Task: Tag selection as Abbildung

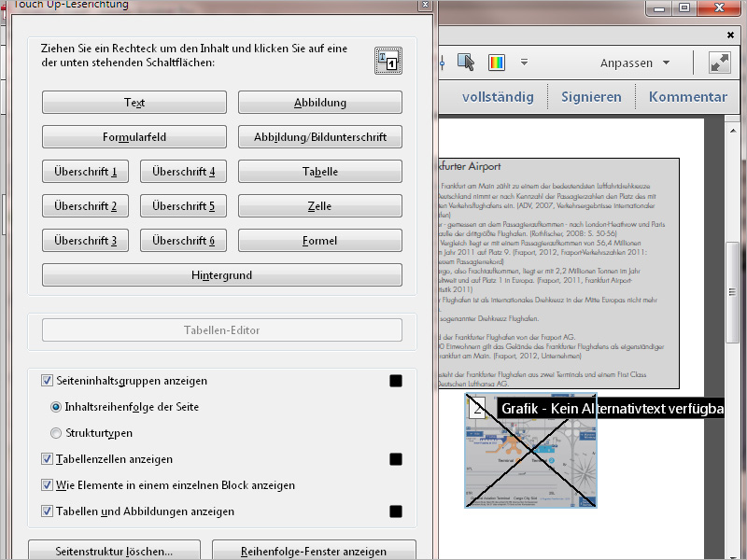Action: coord(320,103)
